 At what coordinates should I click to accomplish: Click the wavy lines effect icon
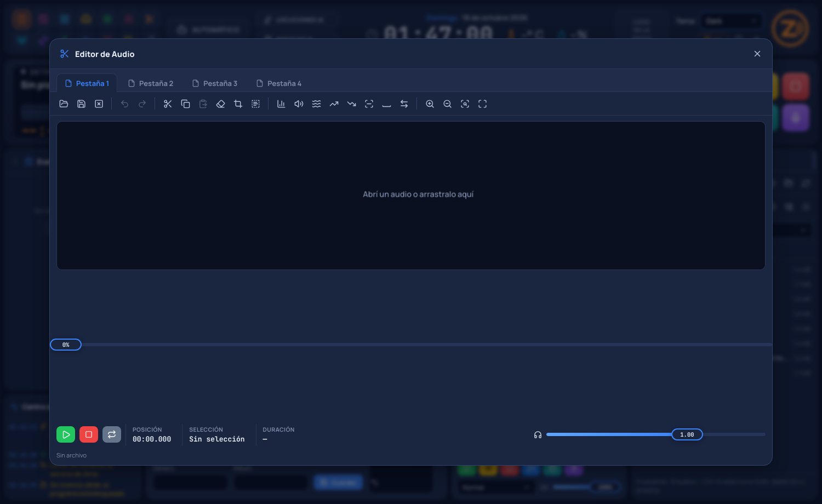316,104
